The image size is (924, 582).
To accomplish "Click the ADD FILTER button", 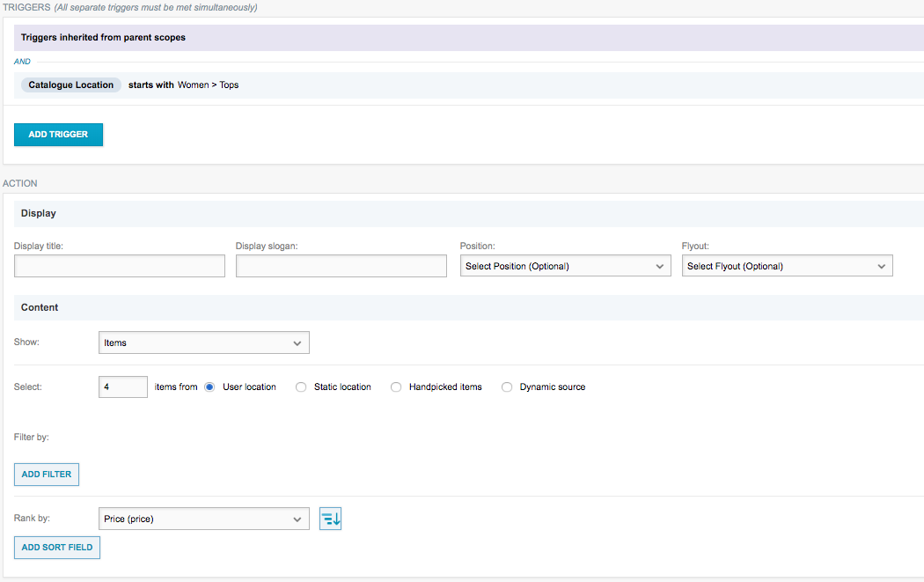I will tap(47, 475).
